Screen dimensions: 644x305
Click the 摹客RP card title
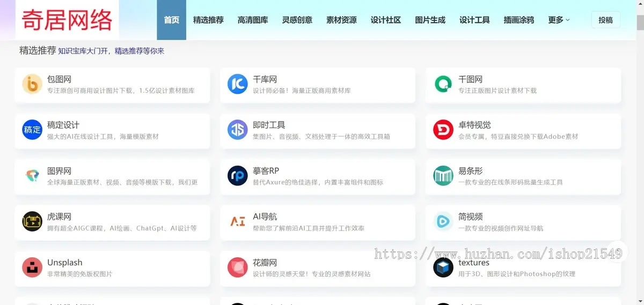(x=266, y=171)
